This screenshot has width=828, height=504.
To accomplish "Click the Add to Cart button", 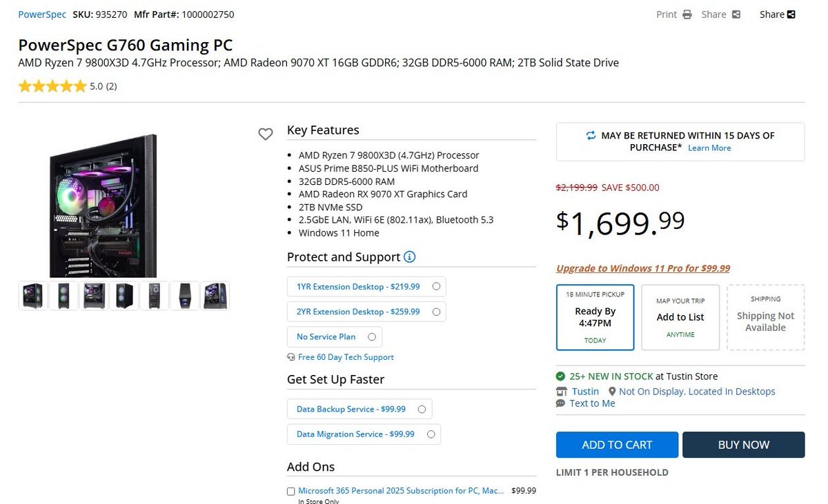I will click(x=617, y=445).
